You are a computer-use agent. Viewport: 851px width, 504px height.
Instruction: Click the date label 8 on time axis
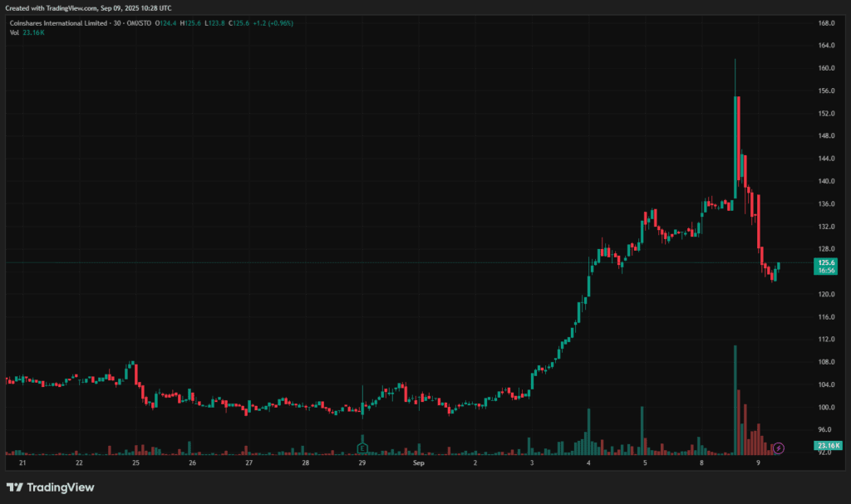[701, 462]
